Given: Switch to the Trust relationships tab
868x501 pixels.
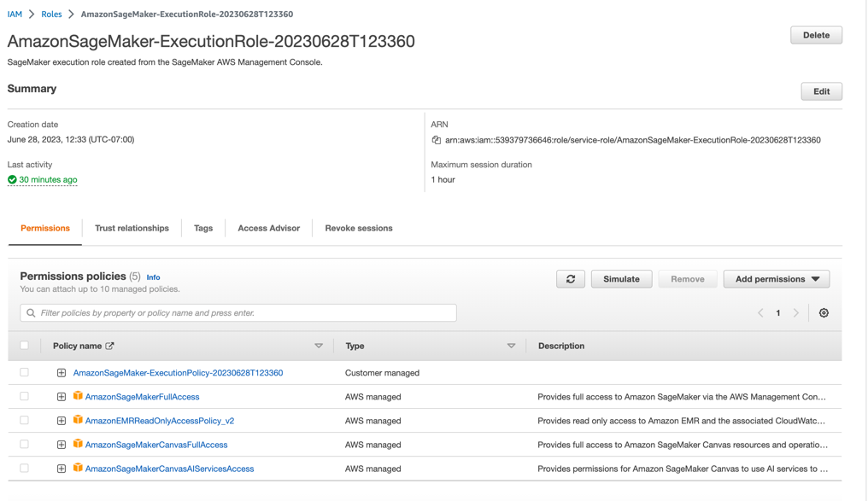Looking at the screenshot, I should (x=132, y=229).
